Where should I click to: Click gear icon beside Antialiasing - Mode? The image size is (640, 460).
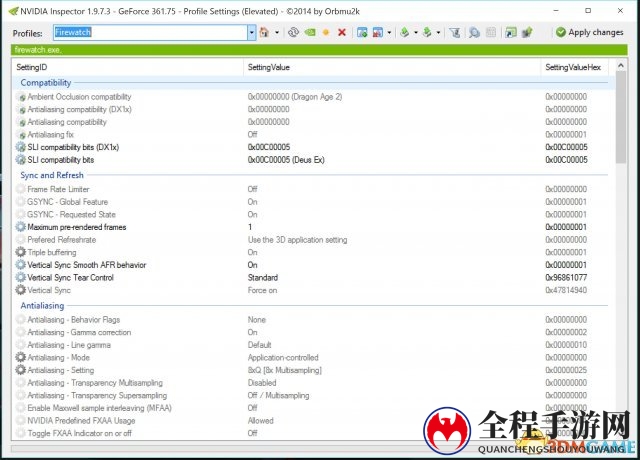click(x=20, y=358)
